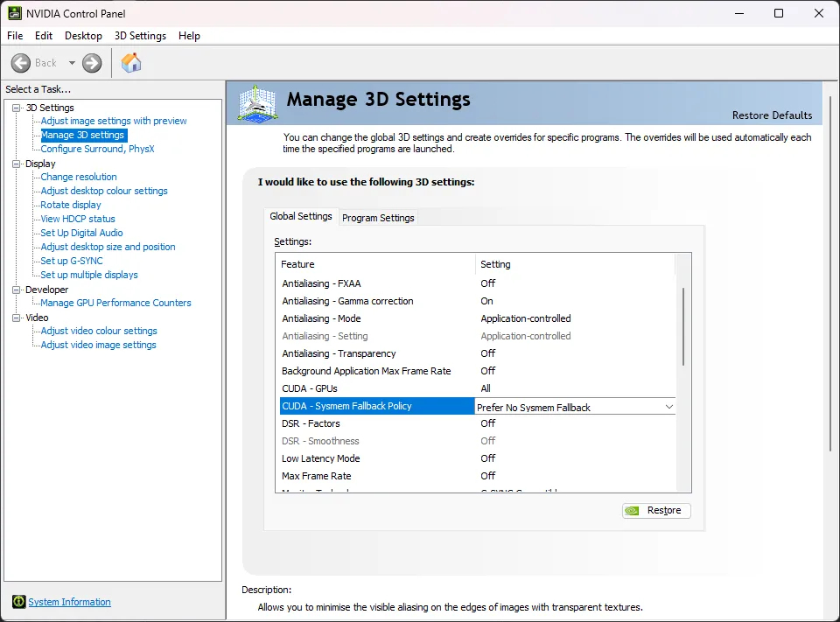Open the 3D Settings menu
The width and height of the screenshot is (840, 622).
pyautogui.click(x=140, y=36)
